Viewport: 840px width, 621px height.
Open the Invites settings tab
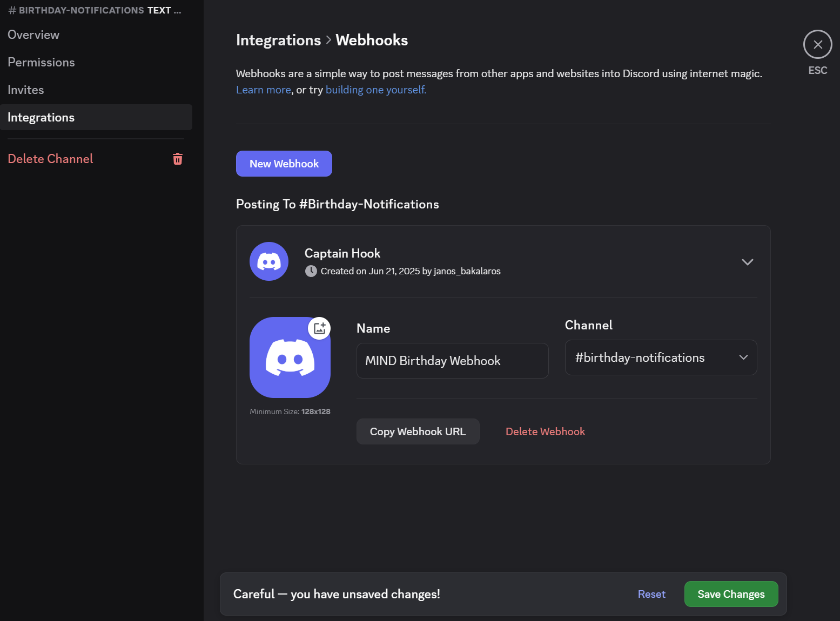(x=96, y=90)
